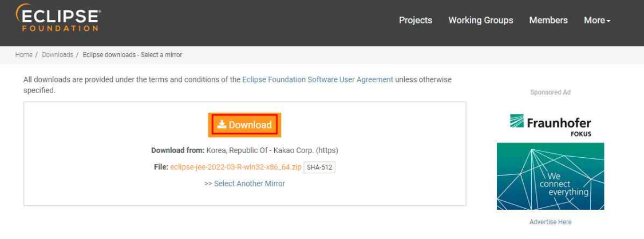Open the Projects menu item
644x239 pixels.
(x=415, y=20)
